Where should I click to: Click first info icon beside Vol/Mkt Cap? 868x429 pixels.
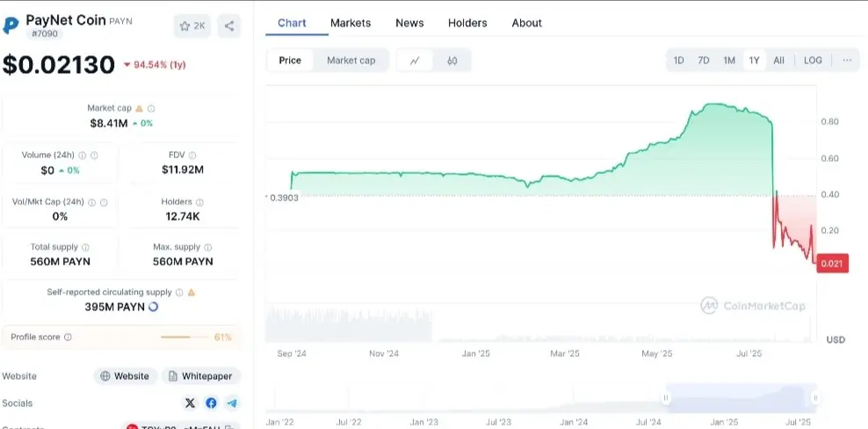[x=92, y=202]
